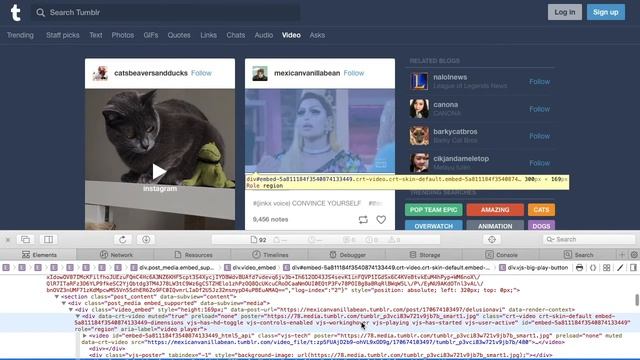Screen dimensions: 640x360
Task: Open nalolnews blog avatar
Action: point(419,81)
